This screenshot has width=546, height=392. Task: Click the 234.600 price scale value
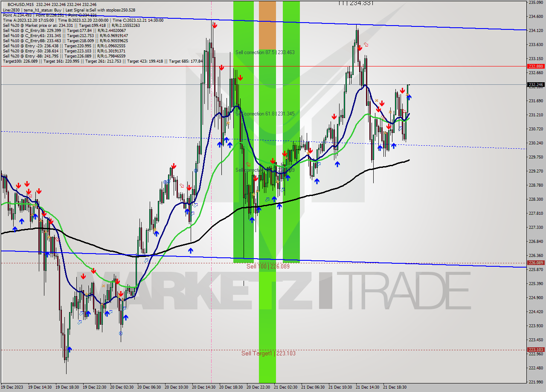click(536, 16)
